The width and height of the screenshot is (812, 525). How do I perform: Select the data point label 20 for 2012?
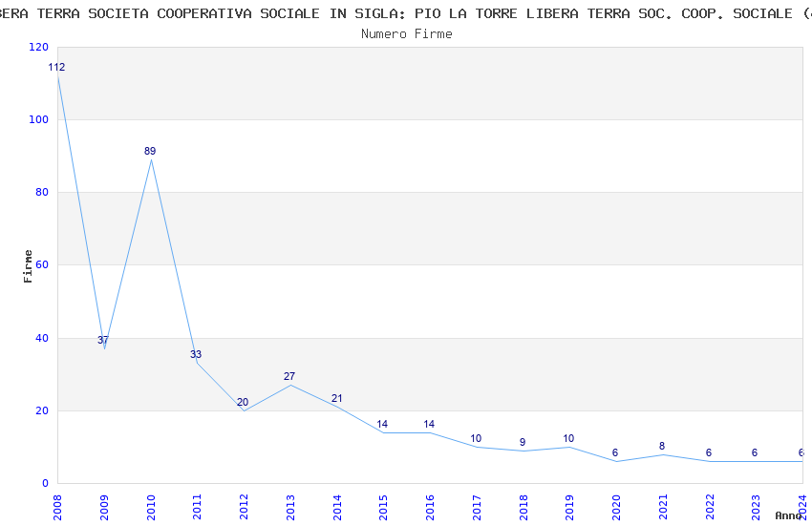[x=243, y=402]
